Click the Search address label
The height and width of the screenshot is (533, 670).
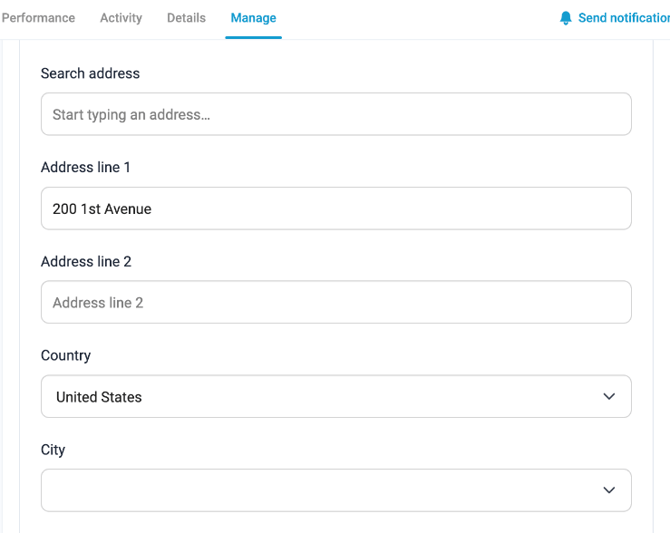(x=90, y=74)
